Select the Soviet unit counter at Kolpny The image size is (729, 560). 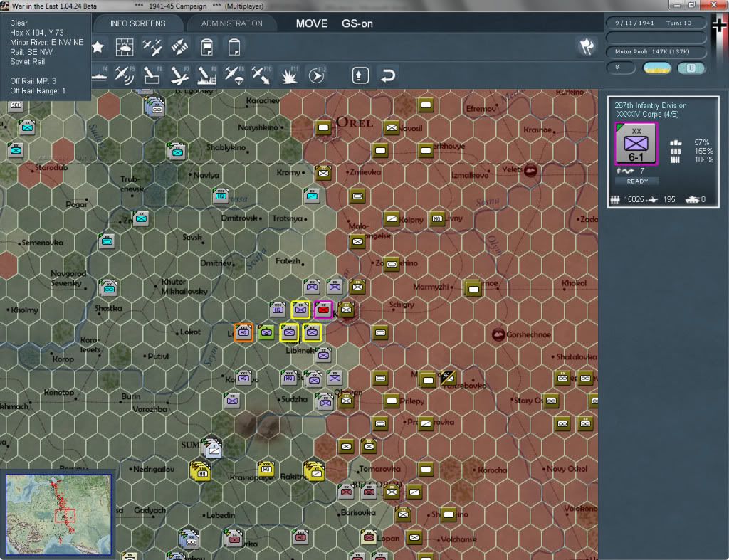point(392,218)
